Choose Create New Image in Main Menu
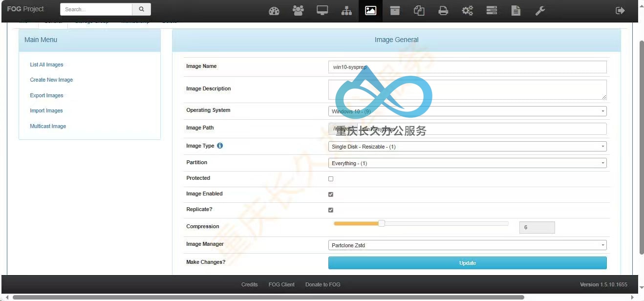The image size is (644, 301). click(x=51, y=80)
